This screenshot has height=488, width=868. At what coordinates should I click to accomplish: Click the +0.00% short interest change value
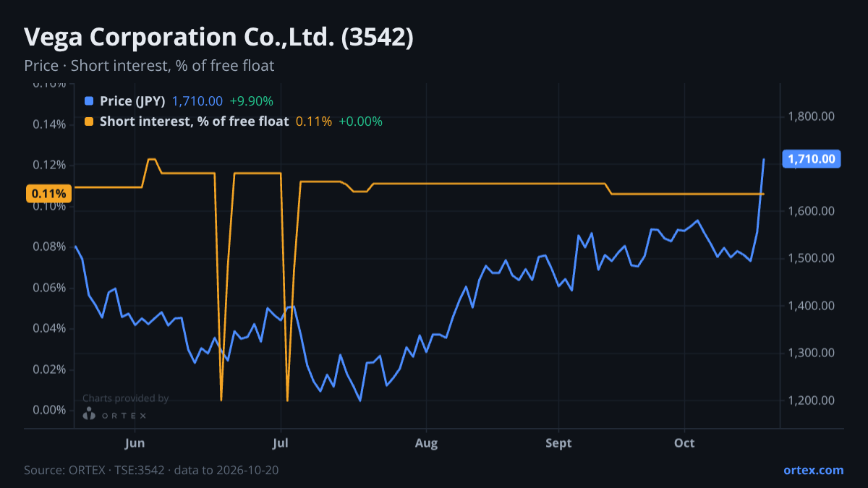coord(360,121)
